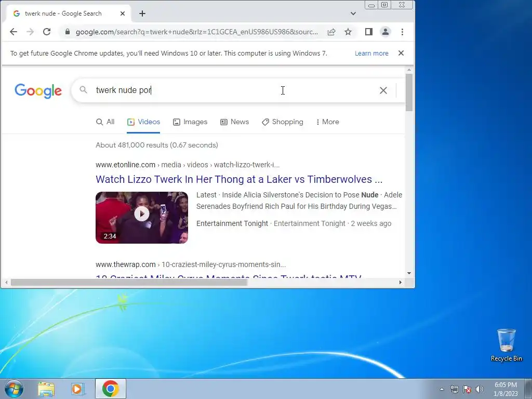Play the Lizzo video thumbnail
The height and width of the screenshot is (399, 532).
point(142,218)
